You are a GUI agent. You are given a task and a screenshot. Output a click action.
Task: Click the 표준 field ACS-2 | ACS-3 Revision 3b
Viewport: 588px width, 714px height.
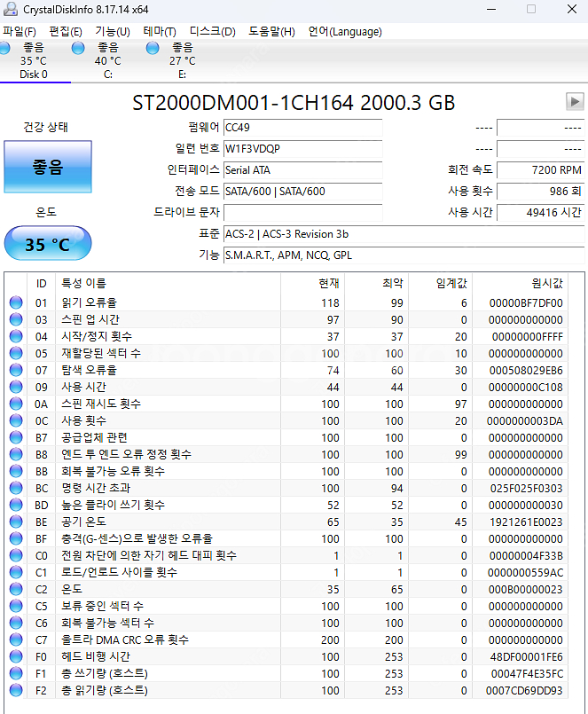[x=404, y=234]
